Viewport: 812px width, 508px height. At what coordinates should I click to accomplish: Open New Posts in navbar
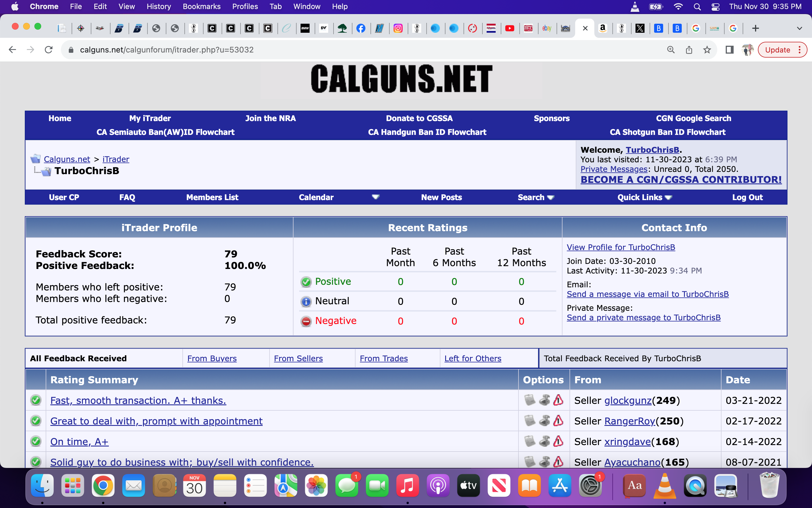pyautogui.click(x=442, y=197)
